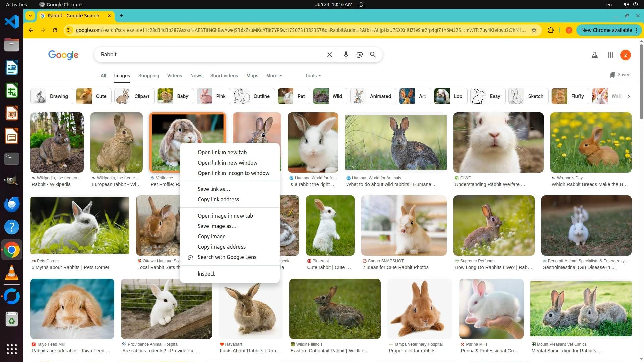
Task: Clear the search box with X icon
Action: click(x=329, y=55)
